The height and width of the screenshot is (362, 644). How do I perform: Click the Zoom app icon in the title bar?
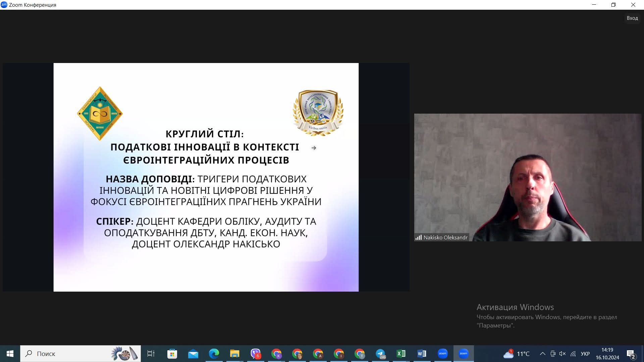pyautogui.click(x=4, y=5)
